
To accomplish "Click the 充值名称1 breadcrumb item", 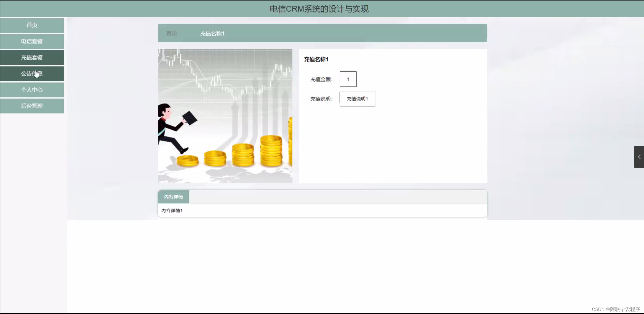I will point(212,33).
